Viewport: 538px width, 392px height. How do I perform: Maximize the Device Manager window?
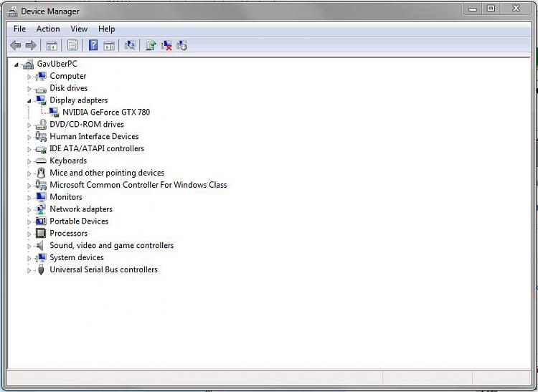(491, 9)
